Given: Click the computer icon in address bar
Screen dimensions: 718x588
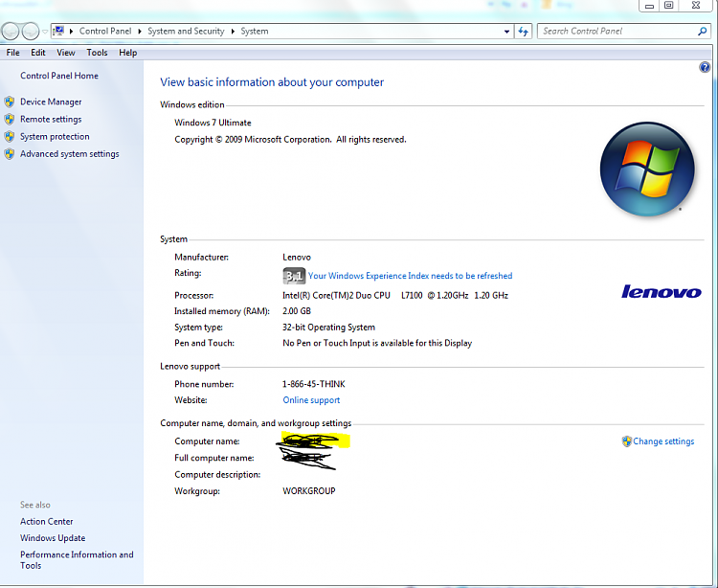Looking at the screenshot, I should tap(58, 32).
